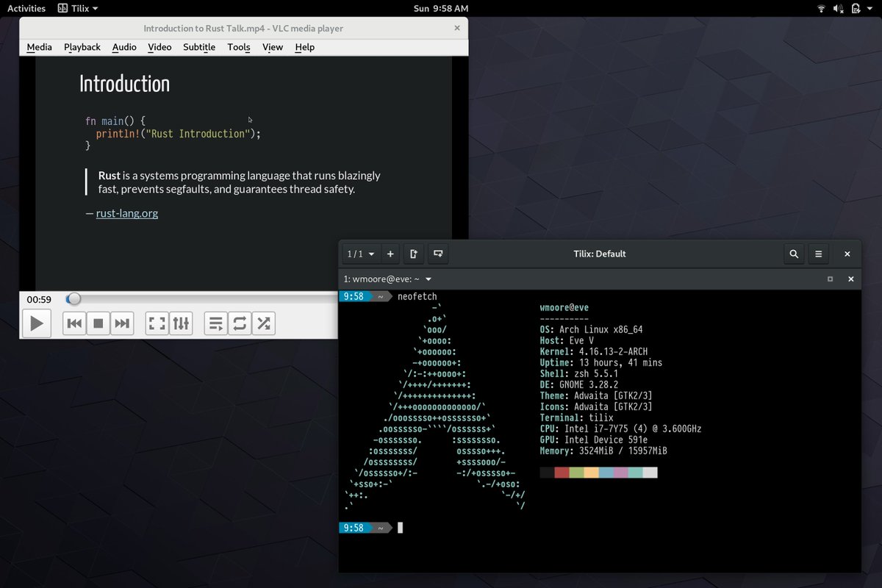Open VLC extended settings and effects

point(181,323)
